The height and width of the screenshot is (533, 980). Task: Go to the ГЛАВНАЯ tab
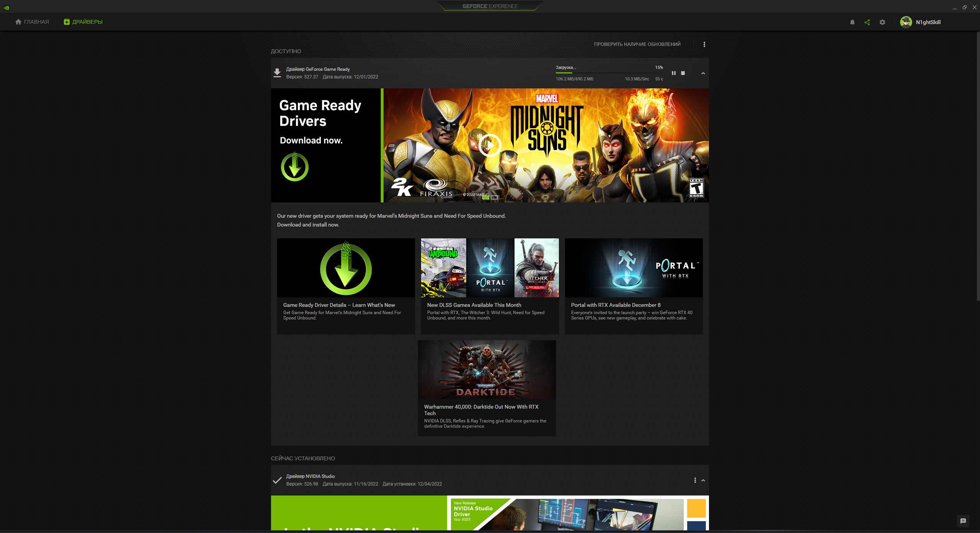coord(32,22)
